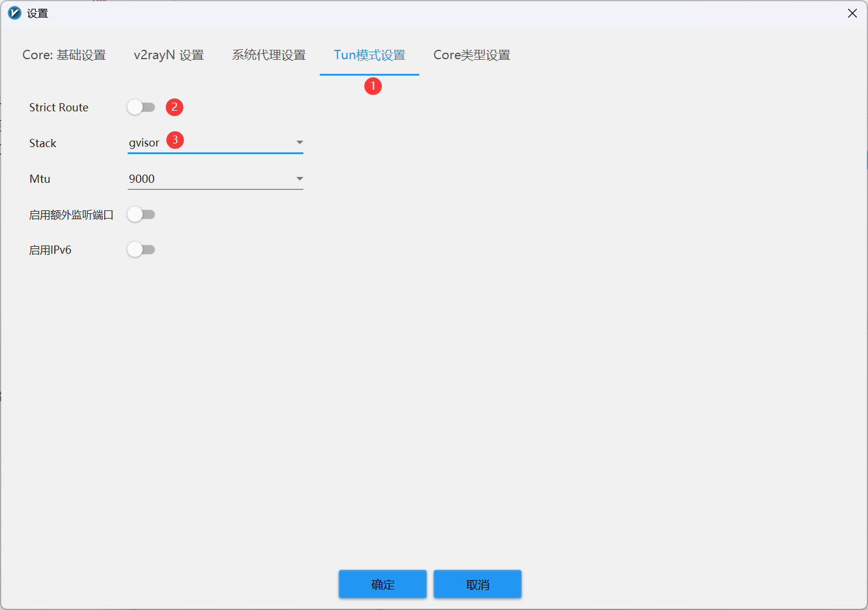
Task: Go to Core类型设置 tab
Action: click(471, 55)
